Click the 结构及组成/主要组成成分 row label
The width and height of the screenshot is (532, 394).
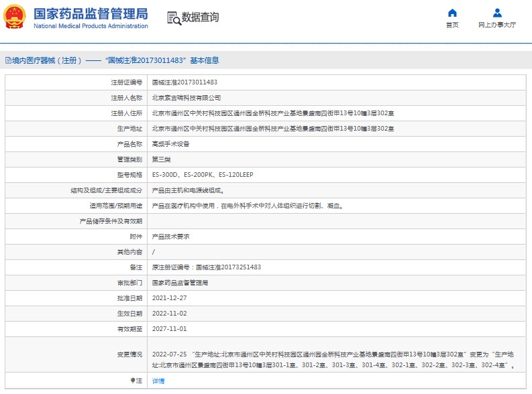pyautogui.click(x=106, y=190)
